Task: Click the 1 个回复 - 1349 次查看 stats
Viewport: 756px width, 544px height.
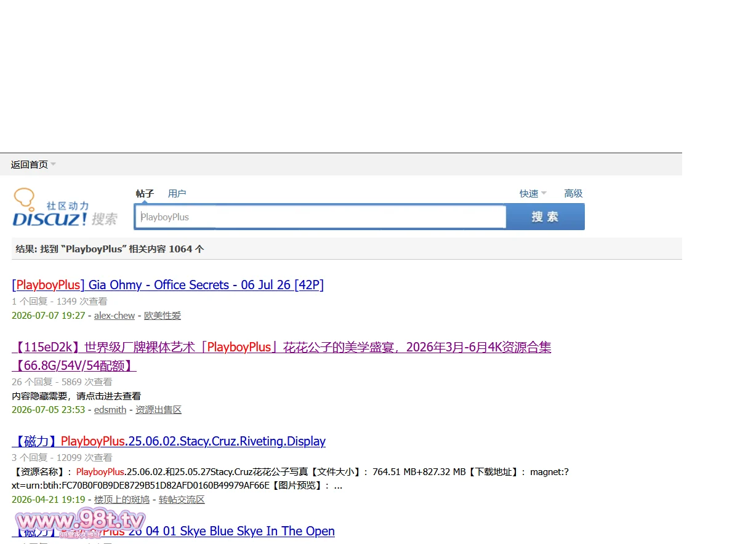Action: coord(60,302)
